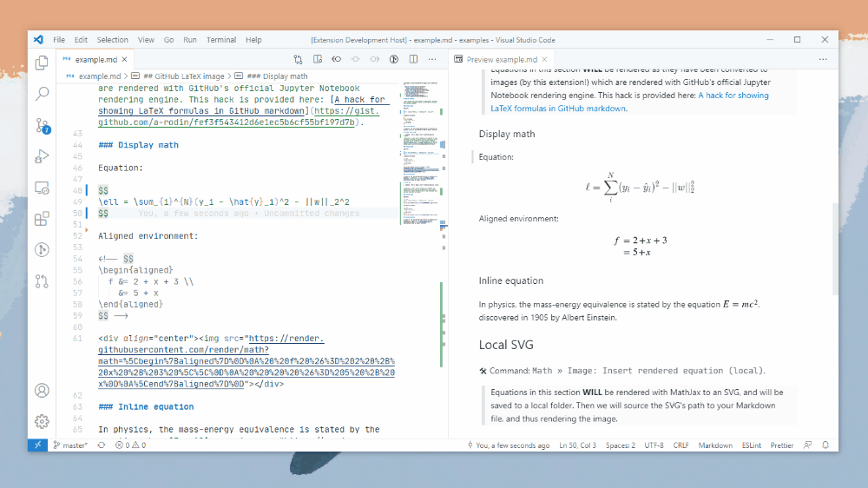Click the Synchronize Changes icon in status bar
The height and width of the screenshot is (488, 868).
102,445
